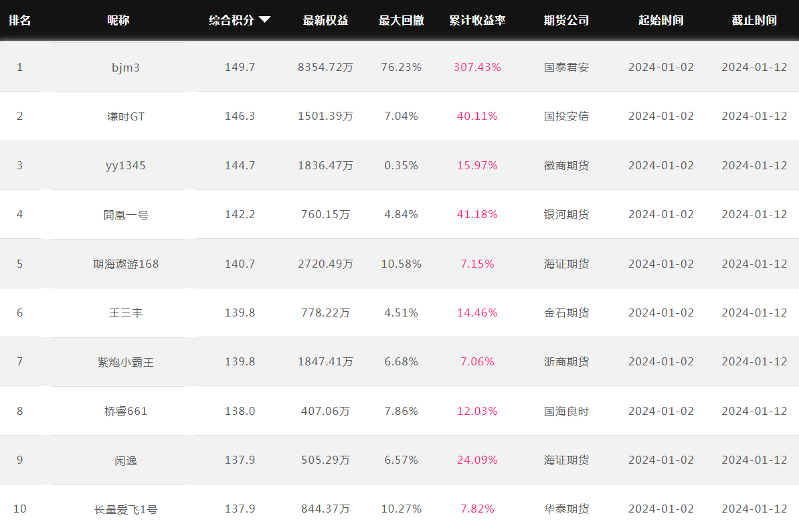
Task: Click the 1501.39万 equity cell
Action: pyautogui.click(x=325, y=116)
